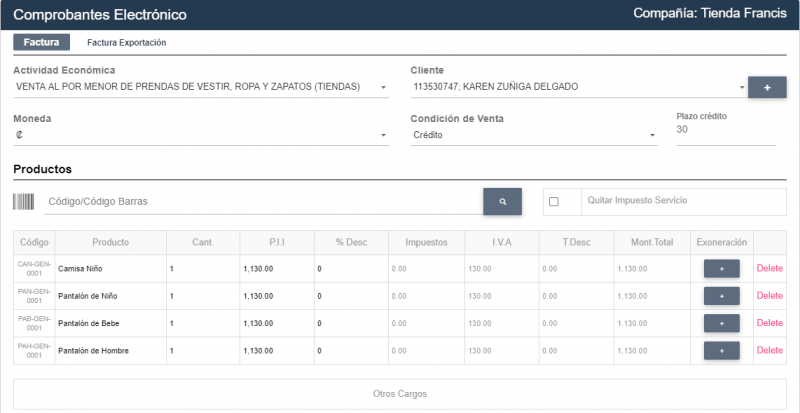Switch to the Factura Exportación tab
800x413 pixels.
tap(126, 42)
